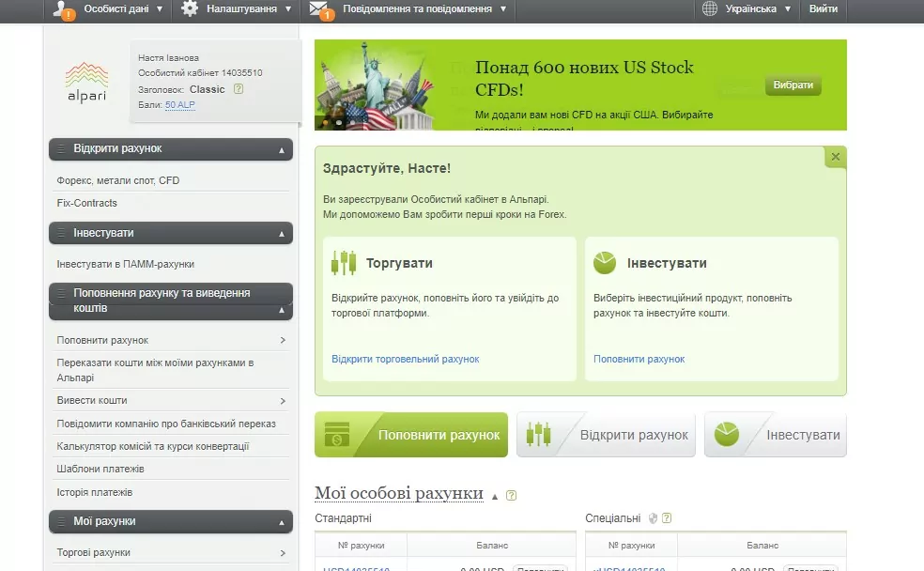The image size is (924, 571).
Task: Click the Alpari logo
Action: [86, 82]
